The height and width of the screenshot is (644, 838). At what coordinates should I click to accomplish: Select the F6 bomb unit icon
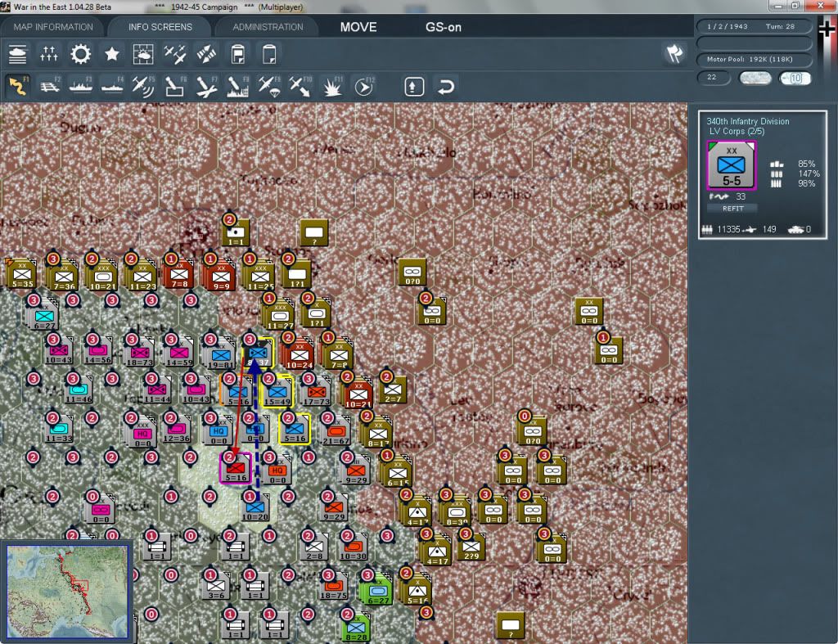[x=175, y=86]
